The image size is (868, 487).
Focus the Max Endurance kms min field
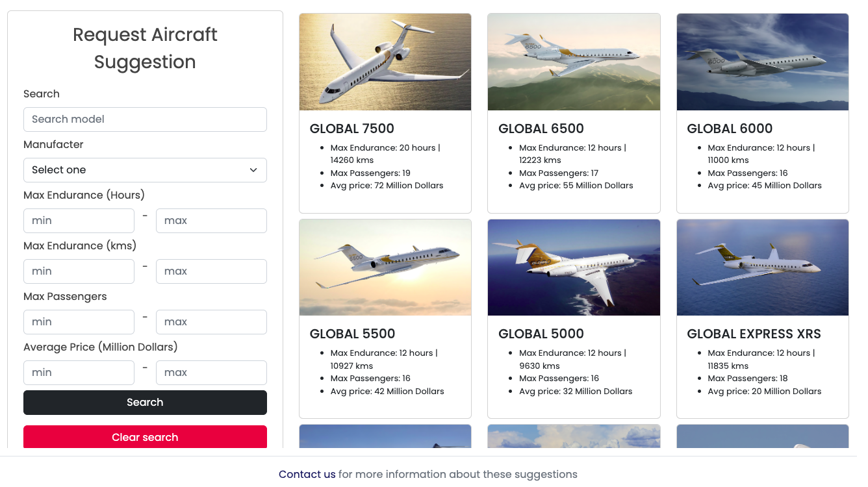coord(79,271)
